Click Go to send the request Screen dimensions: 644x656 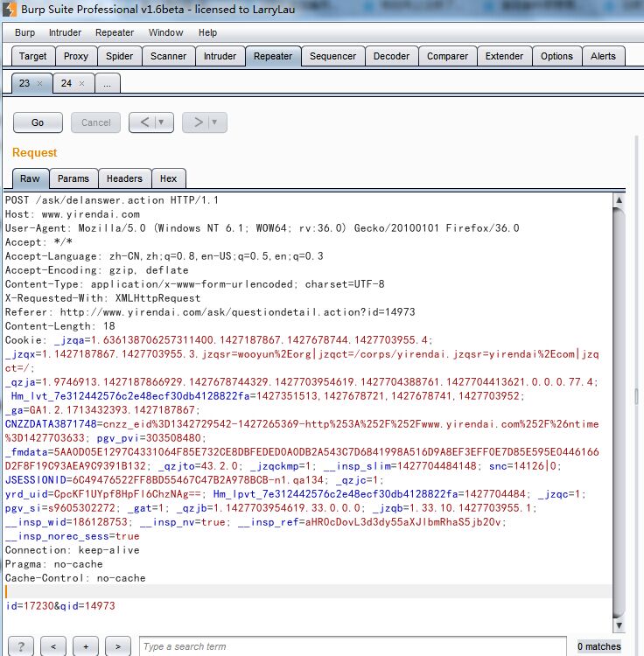[x=38, y=122]
